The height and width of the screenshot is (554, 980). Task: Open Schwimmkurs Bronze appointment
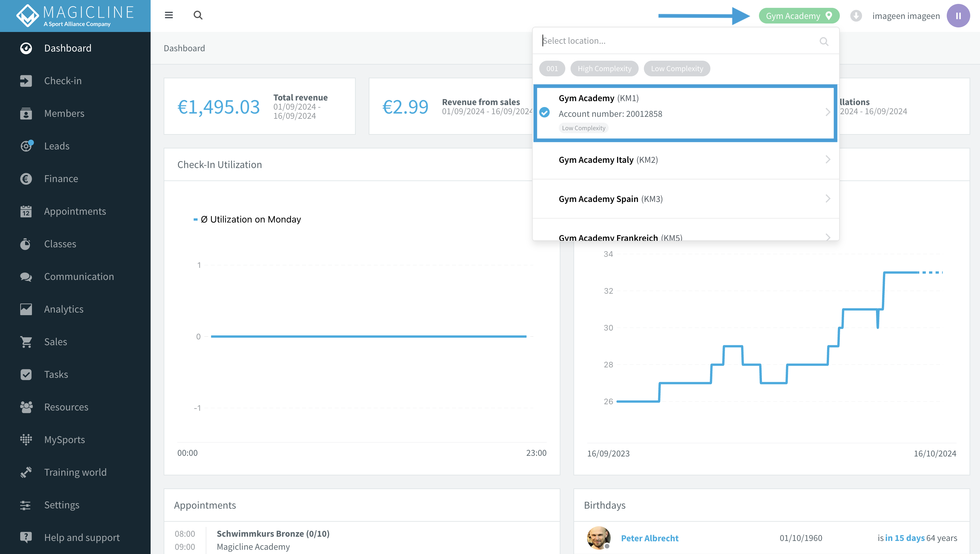(273, 533)
